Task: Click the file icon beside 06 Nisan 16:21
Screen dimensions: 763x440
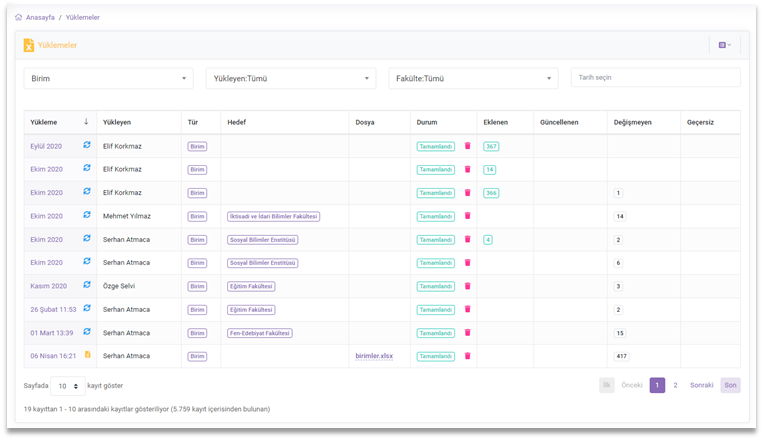Action: 87,355
